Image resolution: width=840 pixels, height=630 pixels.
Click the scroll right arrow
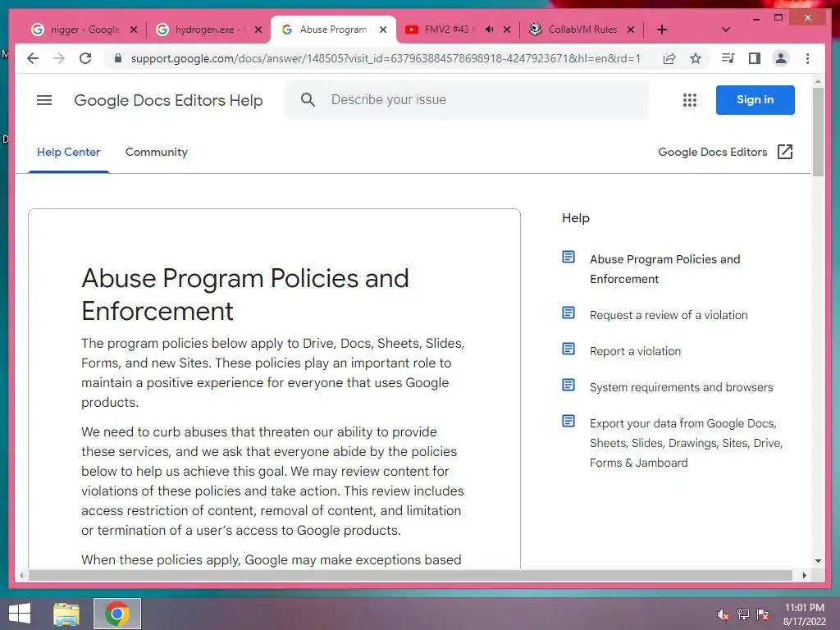coord(804,575)
